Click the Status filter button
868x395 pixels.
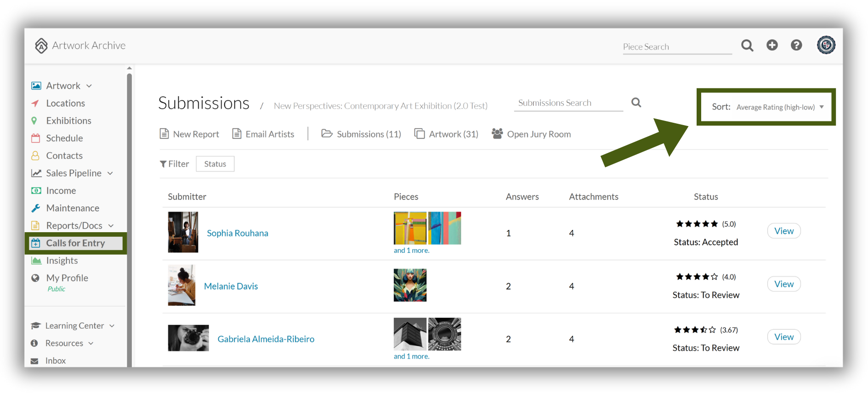pyautogui.click(x=215, y=164)
